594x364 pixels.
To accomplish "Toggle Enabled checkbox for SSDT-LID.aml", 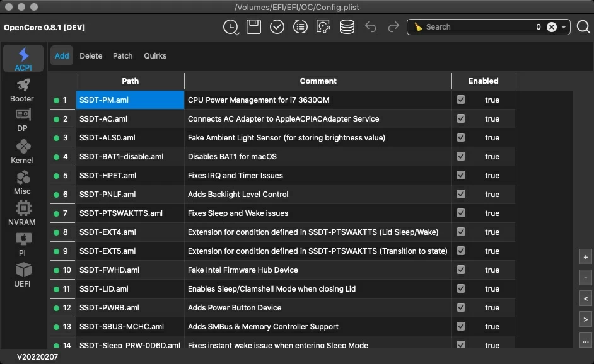I will click(x=461, y=288).
